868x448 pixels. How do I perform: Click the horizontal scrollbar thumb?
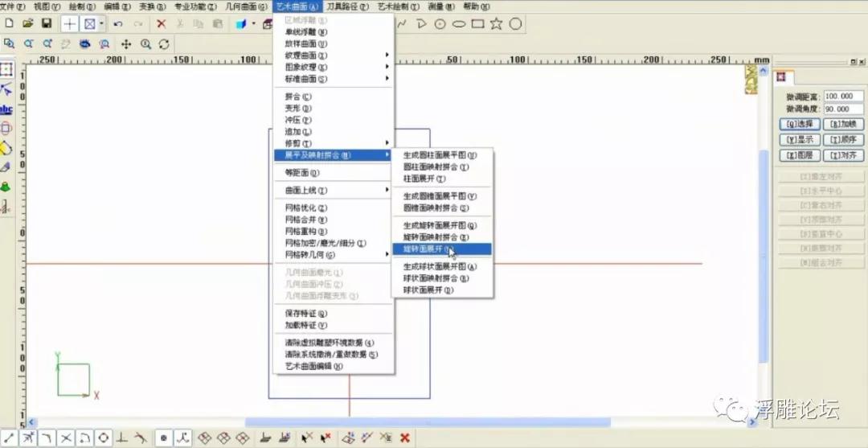click(x=426, y=422)
